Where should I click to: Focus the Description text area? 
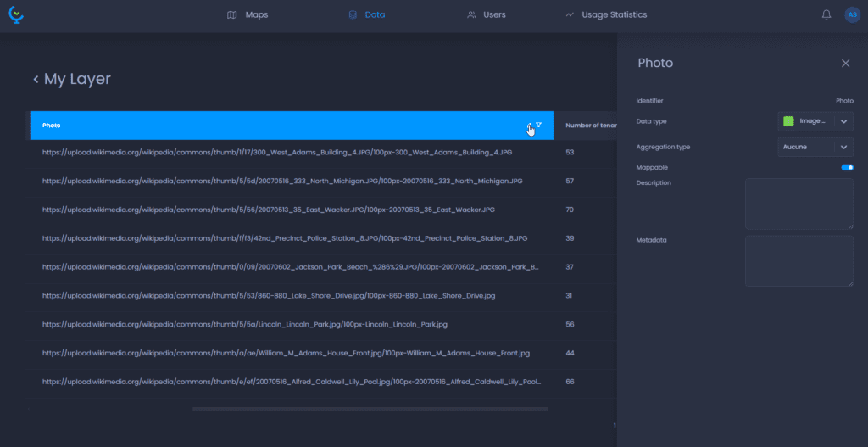tap(799, 204)
